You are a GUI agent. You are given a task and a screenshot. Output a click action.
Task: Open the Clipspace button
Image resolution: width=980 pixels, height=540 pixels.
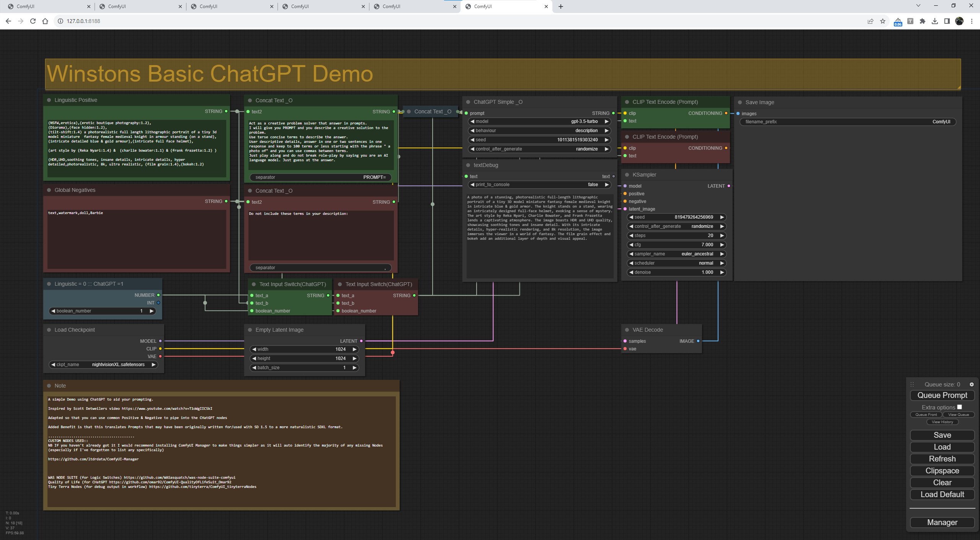942,471
